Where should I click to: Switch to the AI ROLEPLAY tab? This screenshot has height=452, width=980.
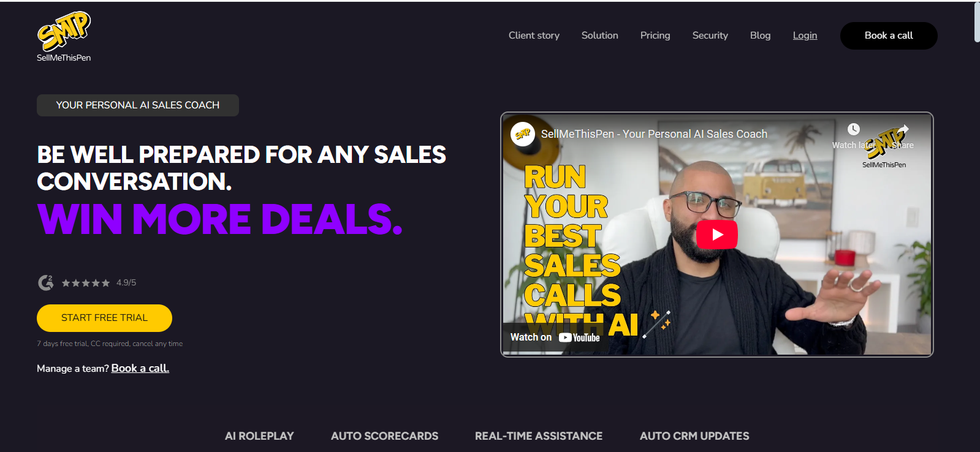pos(259,436)
